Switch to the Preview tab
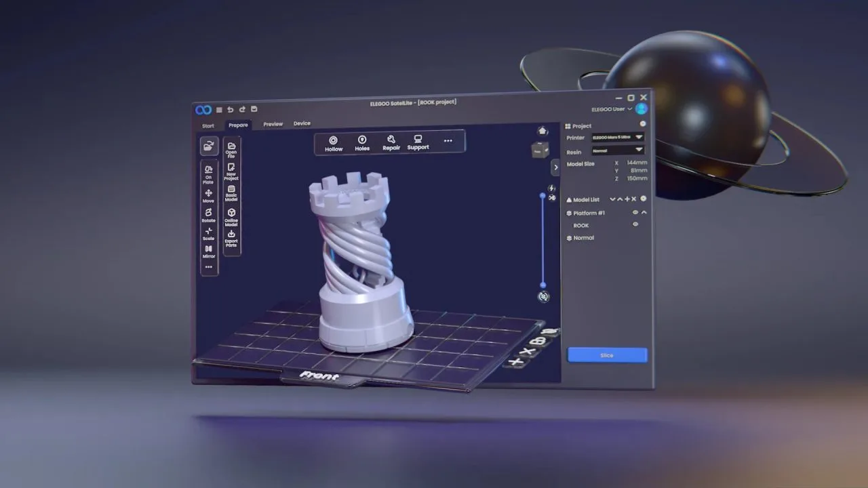 click(273, 125)
